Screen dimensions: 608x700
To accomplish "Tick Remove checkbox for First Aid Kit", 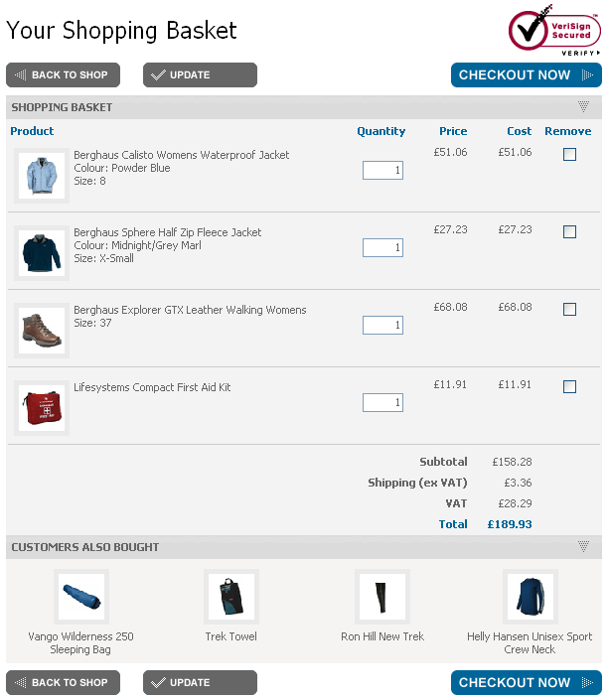I will pyautogui.click(x=569, y=387).
